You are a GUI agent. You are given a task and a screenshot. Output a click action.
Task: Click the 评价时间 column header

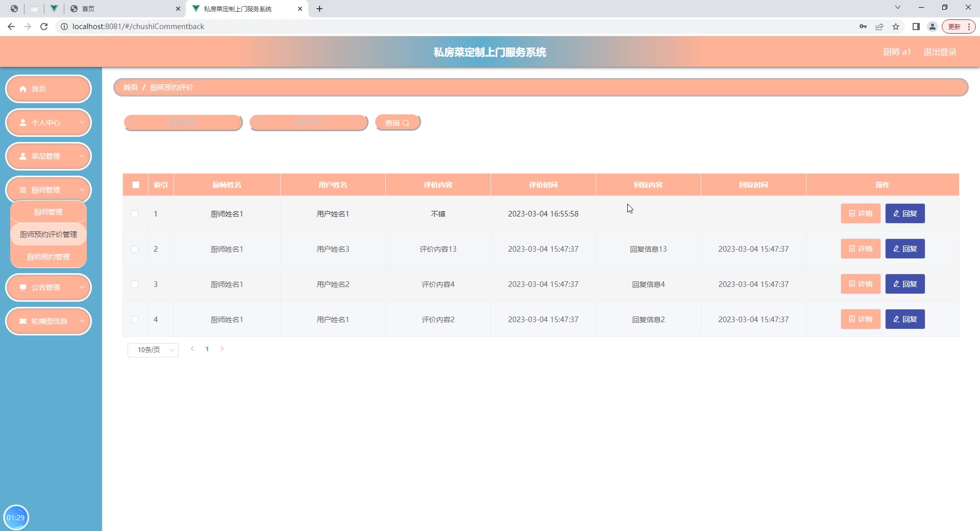pos(543,185)
